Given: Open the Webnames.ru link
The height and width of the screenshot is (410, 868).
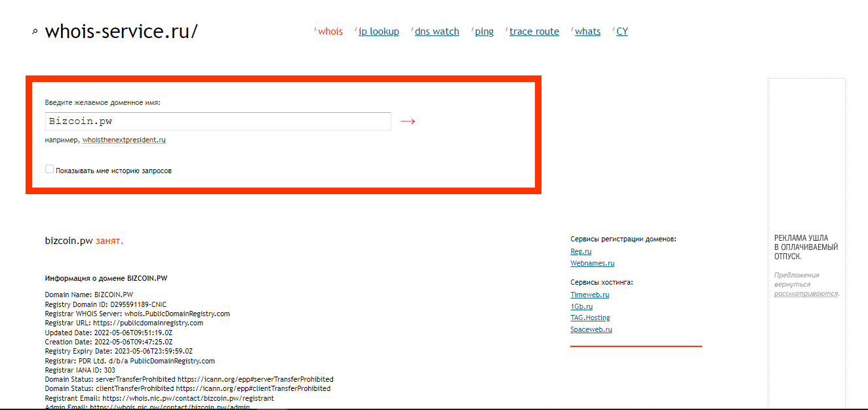Looking at the screenshot, I should [x=592, y=263].
